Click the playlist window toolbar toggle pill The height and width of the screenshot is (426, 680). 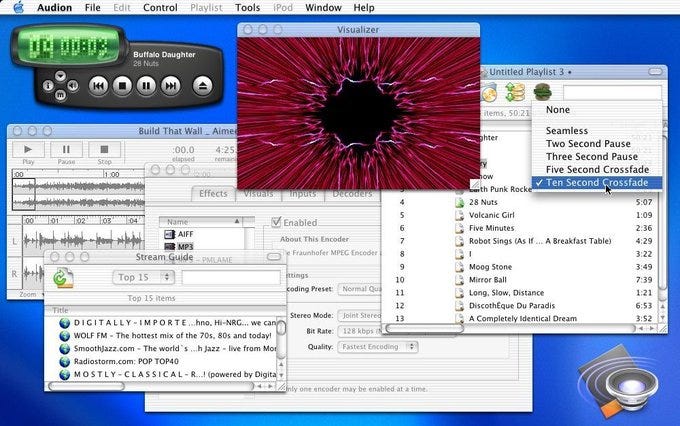point(655,72)
